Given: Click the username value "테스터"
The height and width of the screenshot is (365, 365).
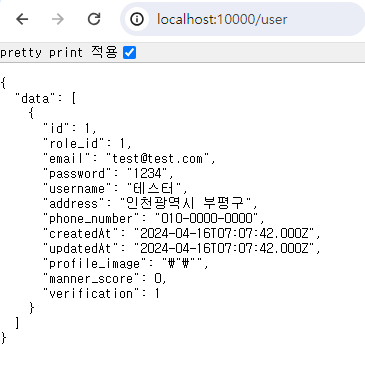Looking at the screenshot, I should [x=154, y=189].
